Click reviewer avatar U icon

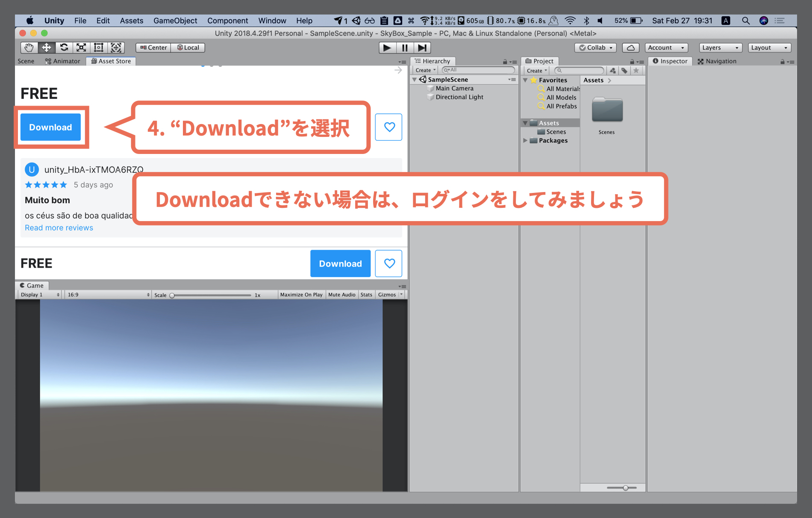point(32,170)
